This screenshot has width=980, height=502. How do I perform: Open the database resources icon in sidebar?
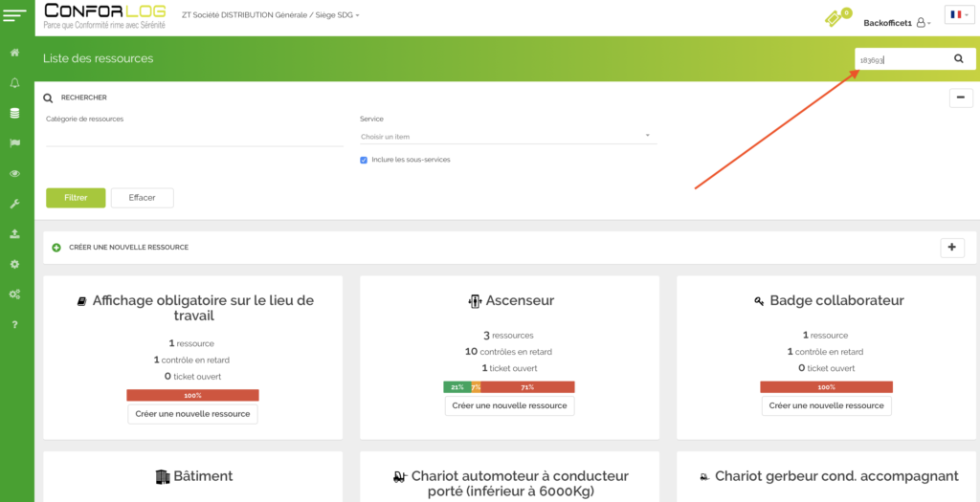tap(14, 113)
